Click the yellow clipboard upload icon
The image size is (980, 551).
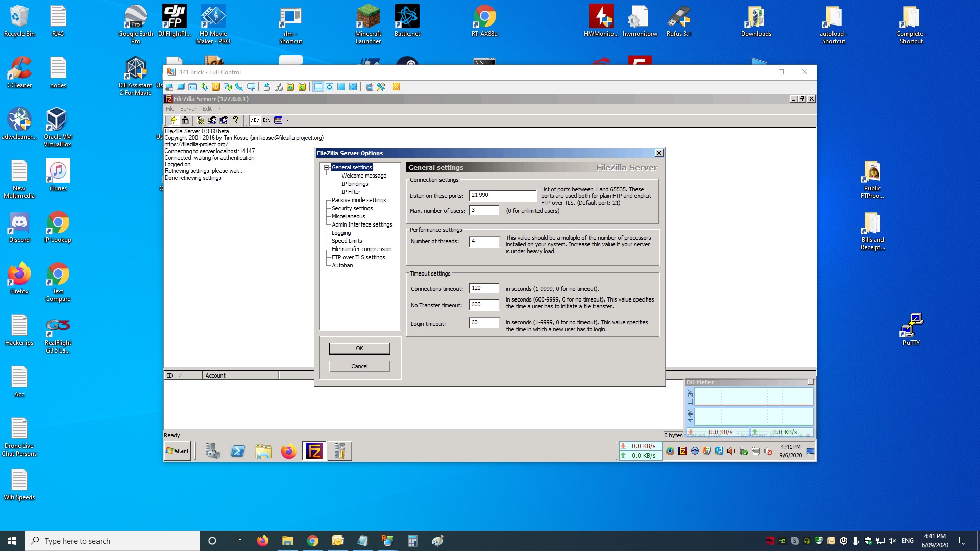[x=302, y=87]
